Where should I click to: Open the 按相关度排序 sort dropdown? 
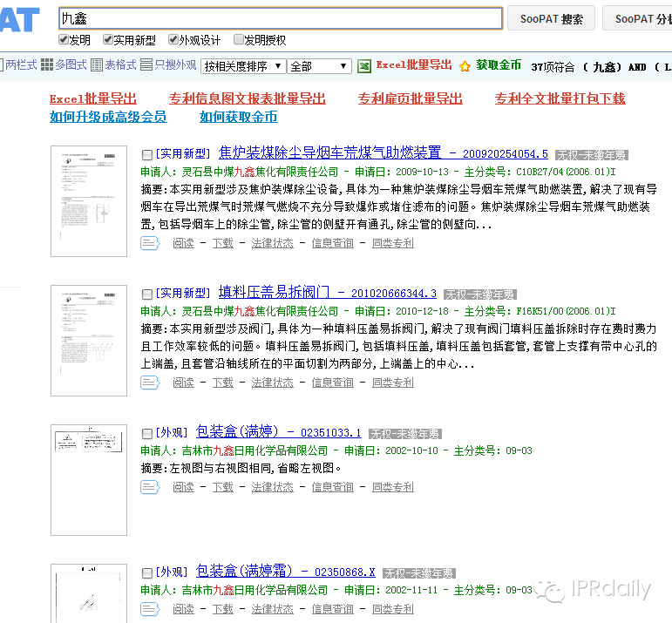(x=243, y=66)
